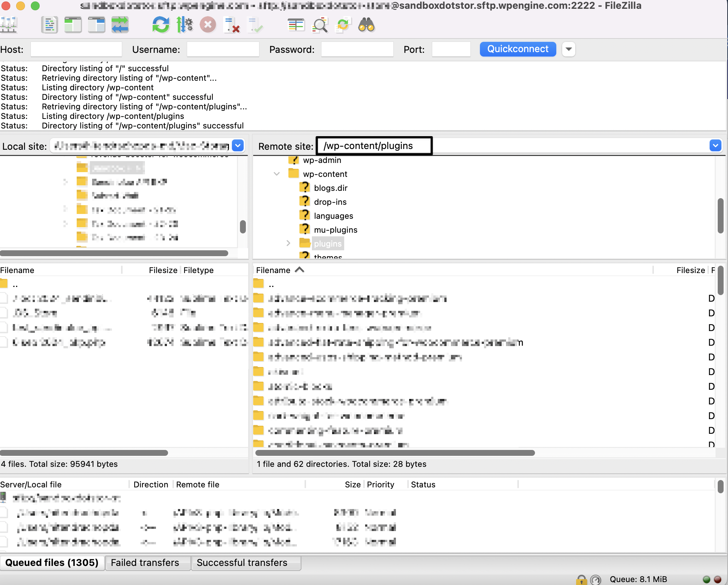728x585 pixels.
Task: Expand the plugins tree node
Action: coord(288,243)
